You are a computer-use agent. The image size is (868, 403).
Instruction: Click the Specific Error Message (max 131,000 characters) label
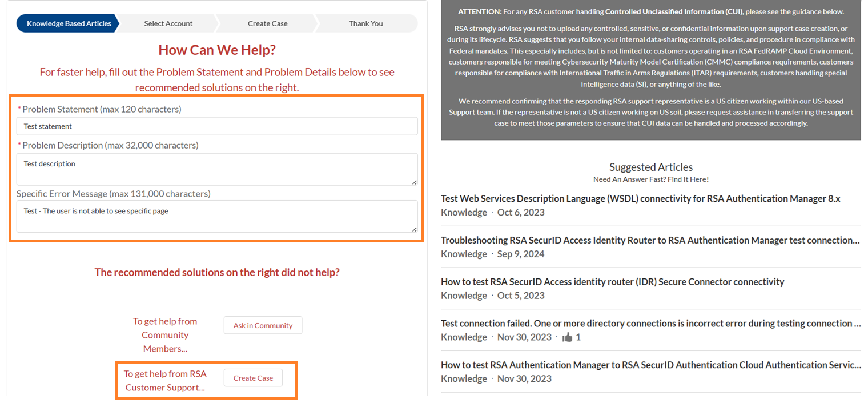point(114,194)
